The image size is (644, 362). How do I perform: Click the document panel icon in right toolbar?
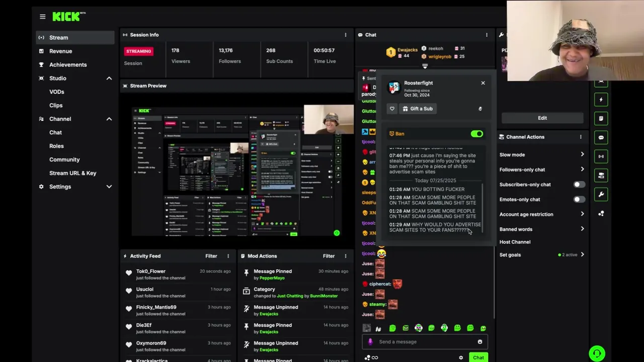[601, 119]
